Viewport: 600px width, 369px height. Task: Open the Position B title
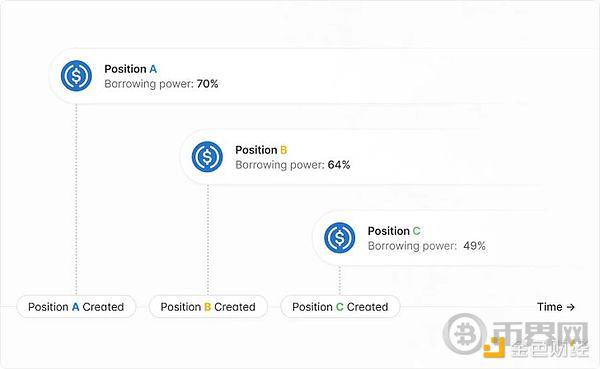pos(261,150)
